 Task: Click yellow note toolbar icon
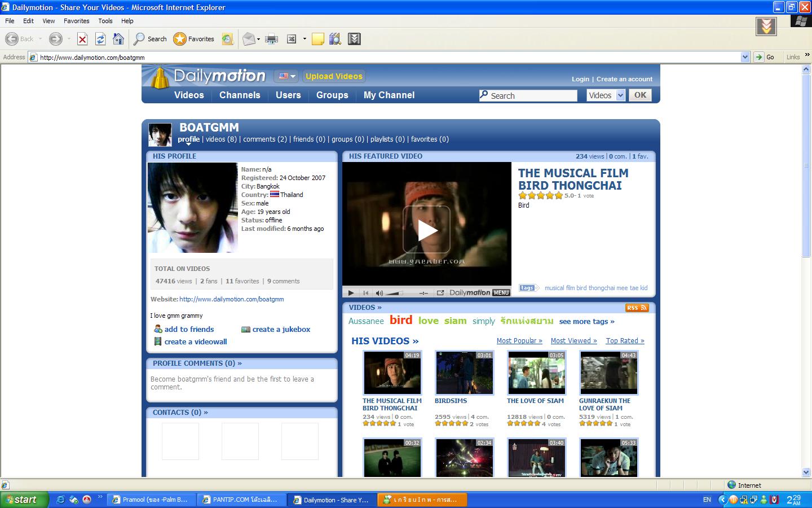(x=318, y=39)
